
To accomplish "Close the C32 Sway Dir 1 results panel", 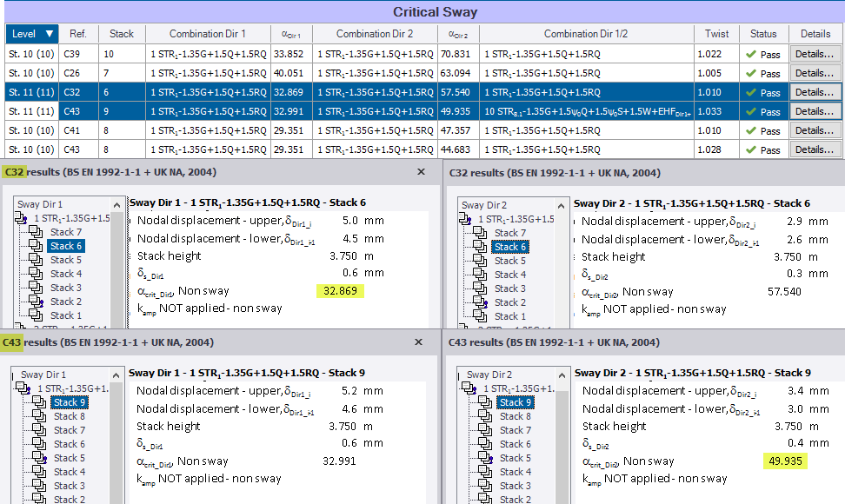I will pos(421,172).
